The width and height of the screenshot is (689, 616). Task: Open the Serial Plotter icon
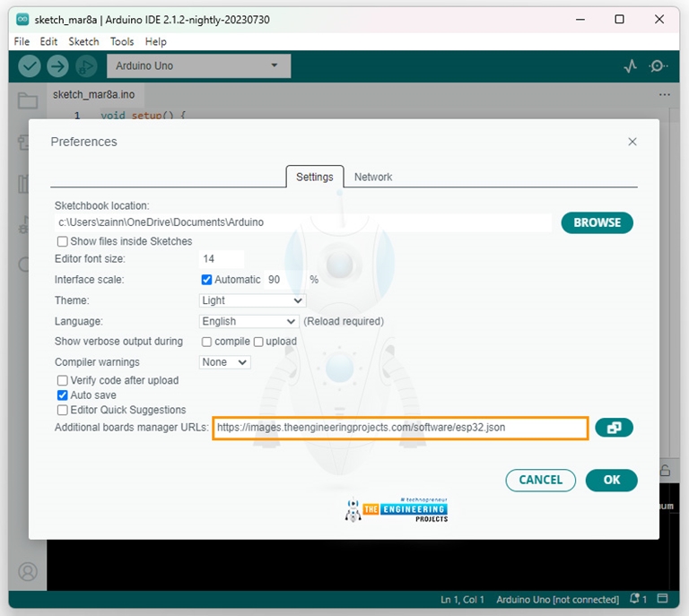[630, 66]
